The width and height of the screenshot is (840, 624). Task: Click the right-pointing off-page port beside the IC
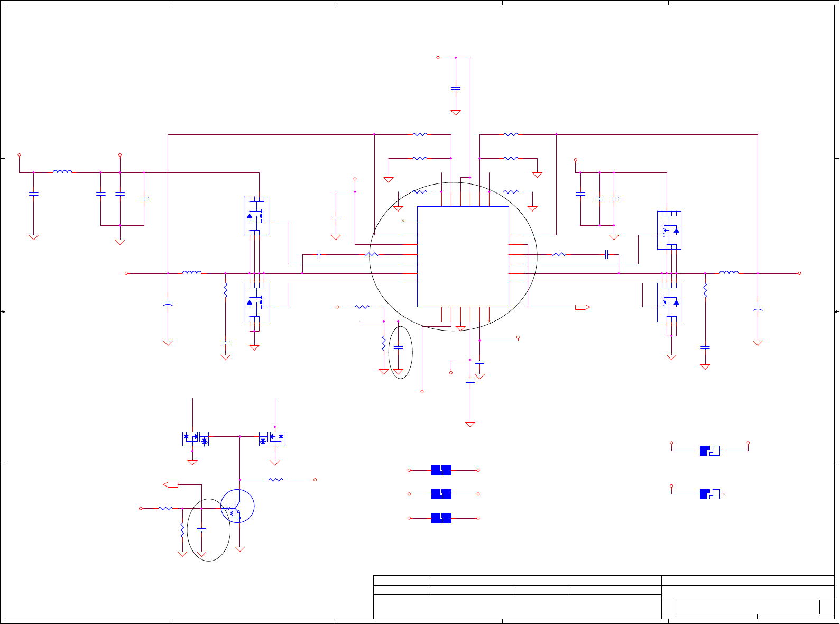click(583, 307)
